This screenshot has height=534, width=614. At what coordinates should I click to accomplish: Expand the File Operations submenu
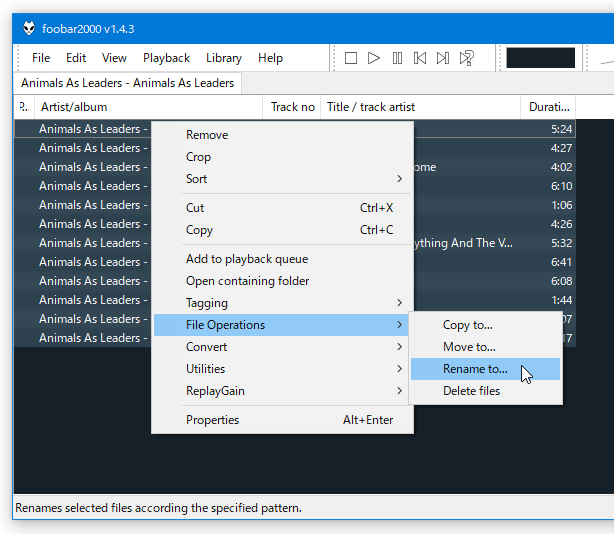coord(282,325)
